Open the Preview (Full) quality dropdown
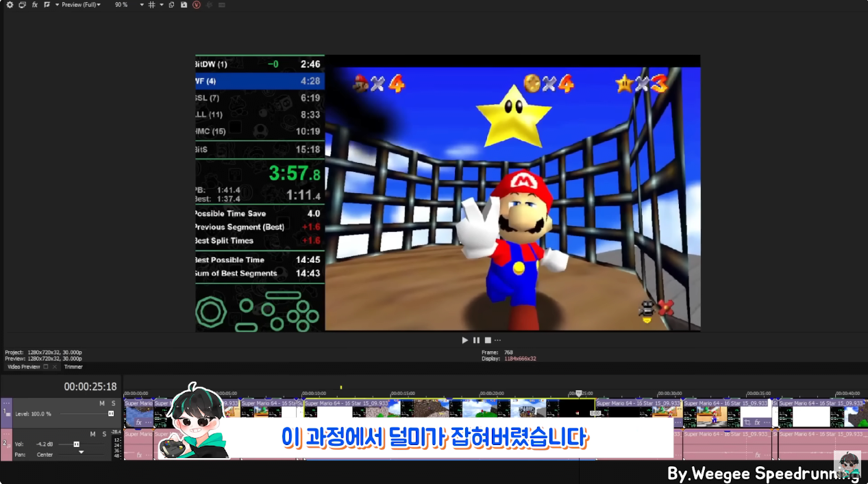868x484 pixels. 82,5
